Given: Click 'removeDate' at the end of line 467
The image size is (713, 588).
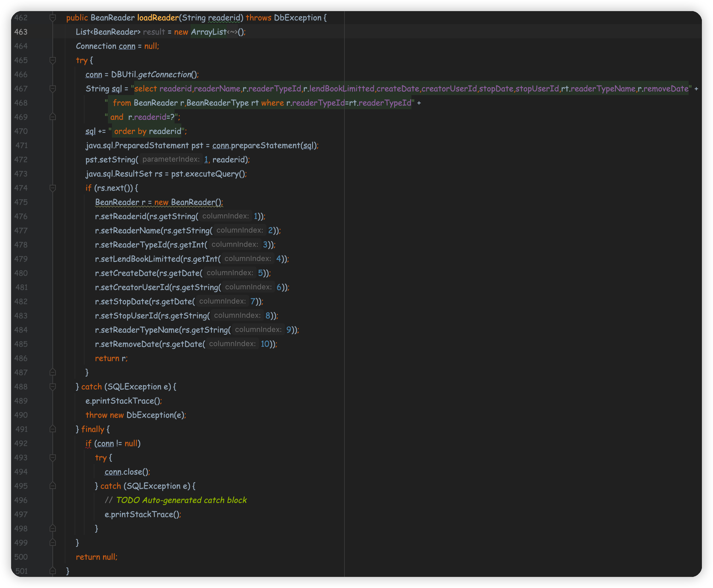Looking at the screenshot, I should 666,89.
